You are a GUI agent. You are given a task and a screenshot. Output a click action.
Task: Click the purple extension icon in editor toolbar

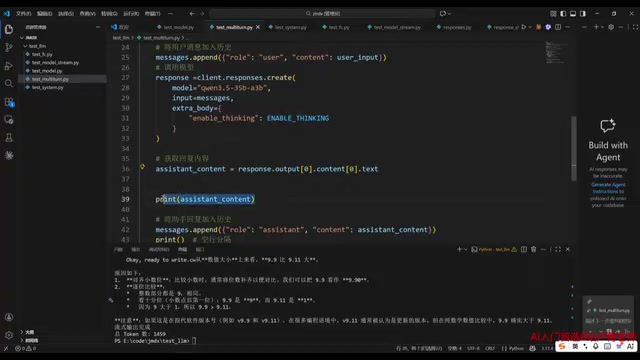548,27
